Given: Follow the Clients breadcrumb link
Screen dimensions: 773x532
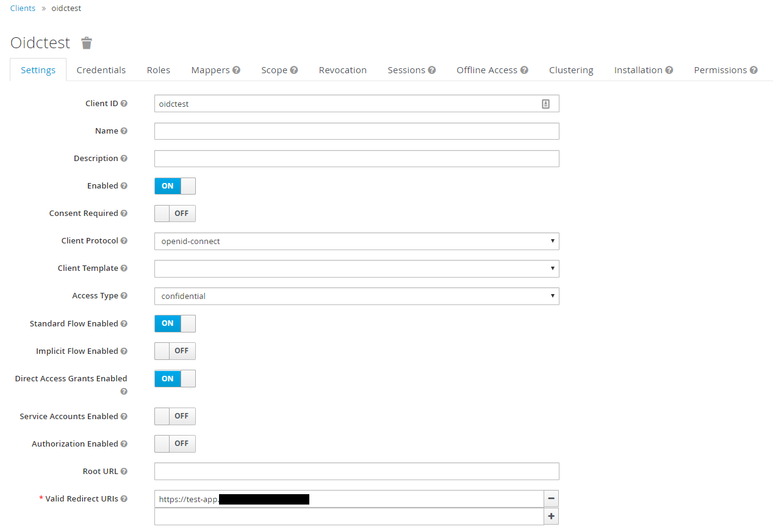Looking at the screenshot, I should coord(23,8).
